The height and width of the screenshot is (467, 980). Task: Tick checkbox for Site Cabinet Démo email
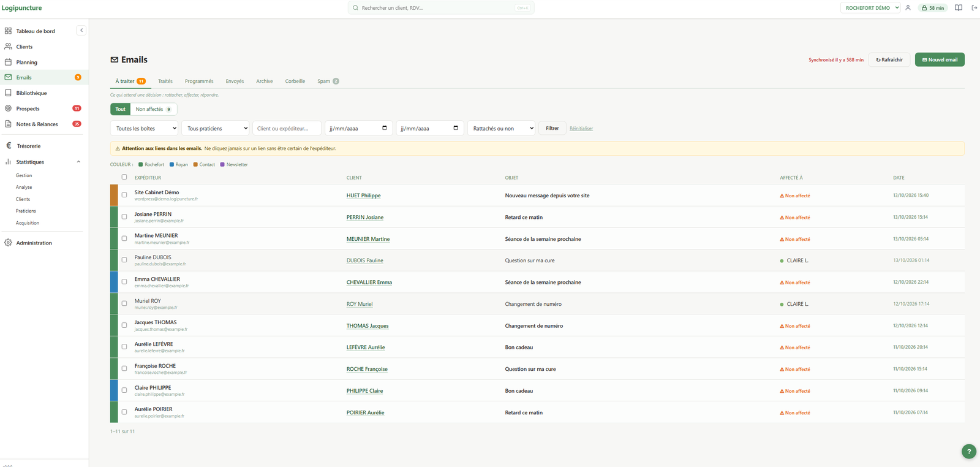coord(124,195)
